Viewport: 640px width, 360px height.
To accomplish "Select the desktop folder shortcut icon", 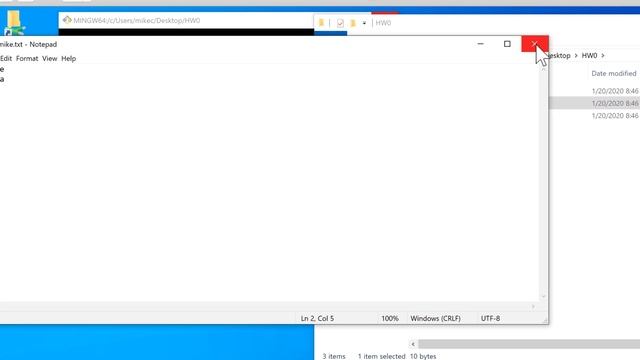I will click(x=14, y=22).
